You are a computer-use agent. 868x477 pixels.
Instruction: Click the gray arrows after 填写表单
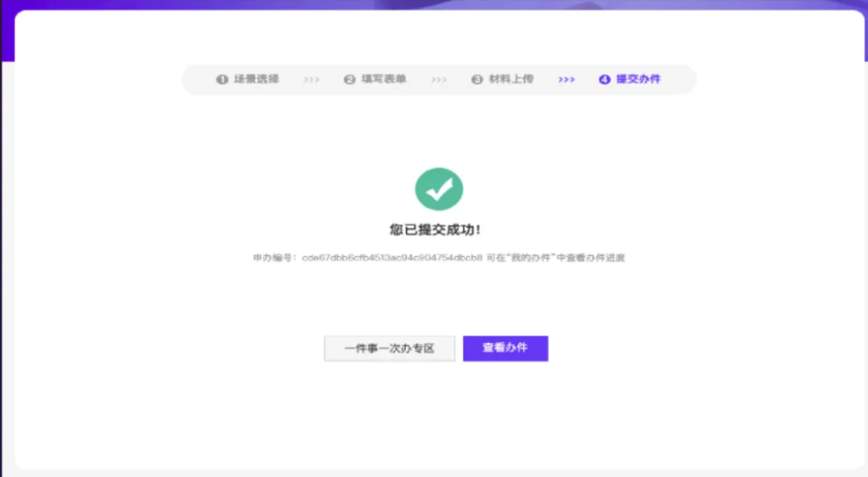pyautogui.click(x=439, y=79)
